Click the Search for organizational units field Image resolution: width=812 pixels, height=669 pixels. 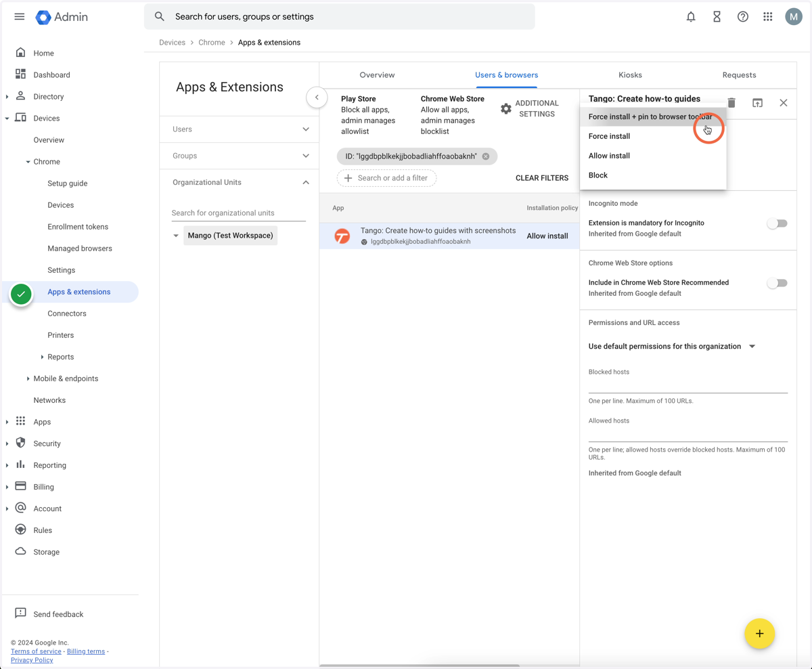coord(238,213)
